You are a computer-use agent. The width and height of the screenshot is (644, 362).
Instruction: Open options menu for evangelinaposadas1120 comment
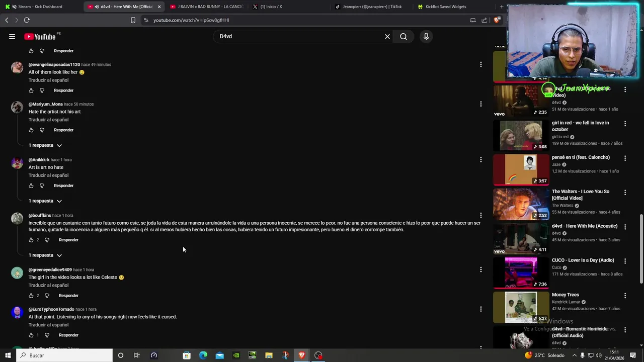click(x=481, y=64)
